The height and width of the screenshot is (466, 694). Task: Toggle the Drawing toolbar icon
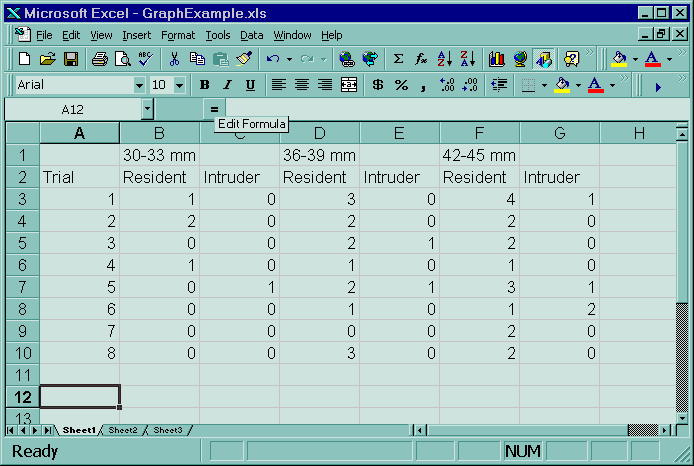click(x=544, y=58)
